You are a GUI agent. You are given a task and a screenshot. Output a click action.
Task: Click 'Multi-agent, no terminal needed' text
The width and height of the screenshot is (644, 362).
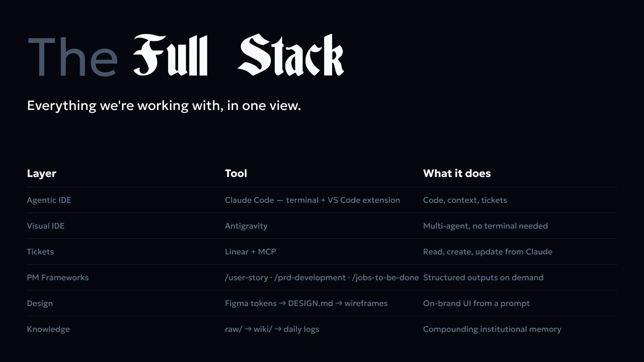click(x=485, y=226)
